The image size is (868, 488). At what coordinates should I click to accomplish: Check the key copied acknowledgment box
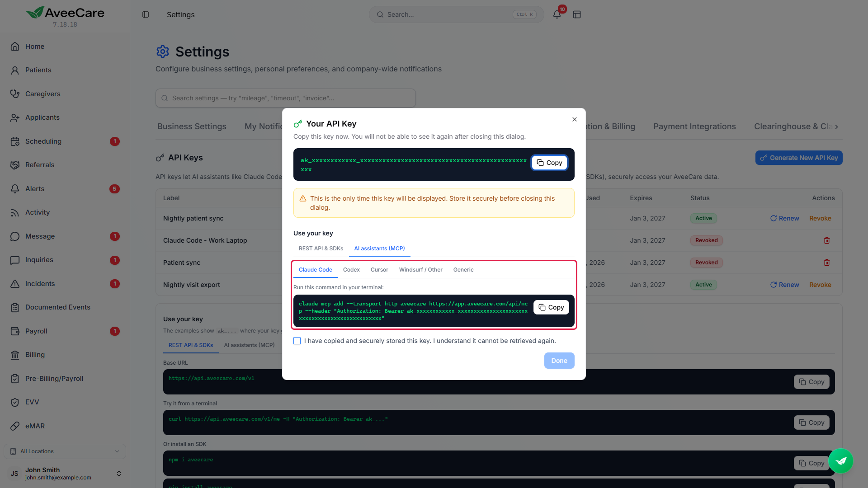coord(297,341)
